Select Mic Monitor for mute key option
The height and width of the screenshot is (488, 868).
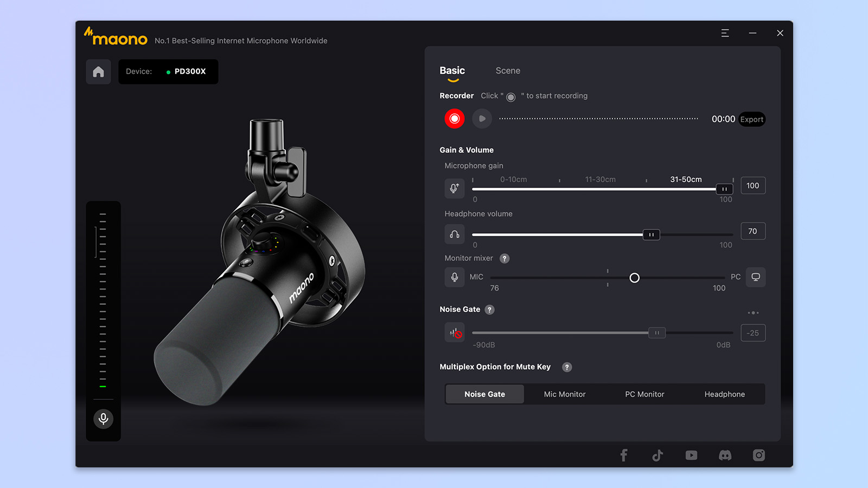(x=565, y=394)
